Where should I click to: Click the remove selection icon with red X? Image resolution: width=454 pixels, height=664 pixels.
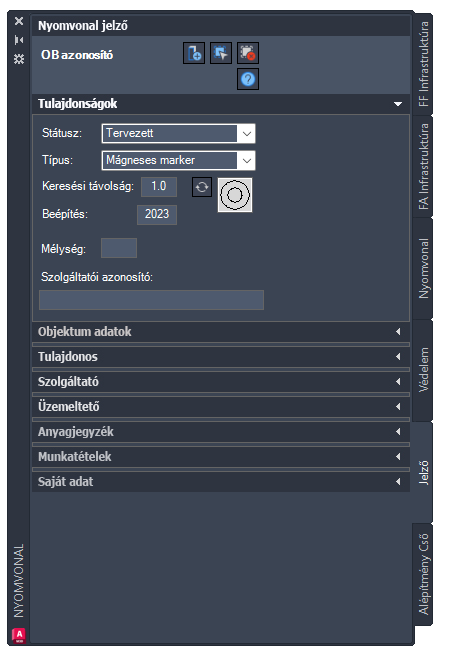point(248,53)
